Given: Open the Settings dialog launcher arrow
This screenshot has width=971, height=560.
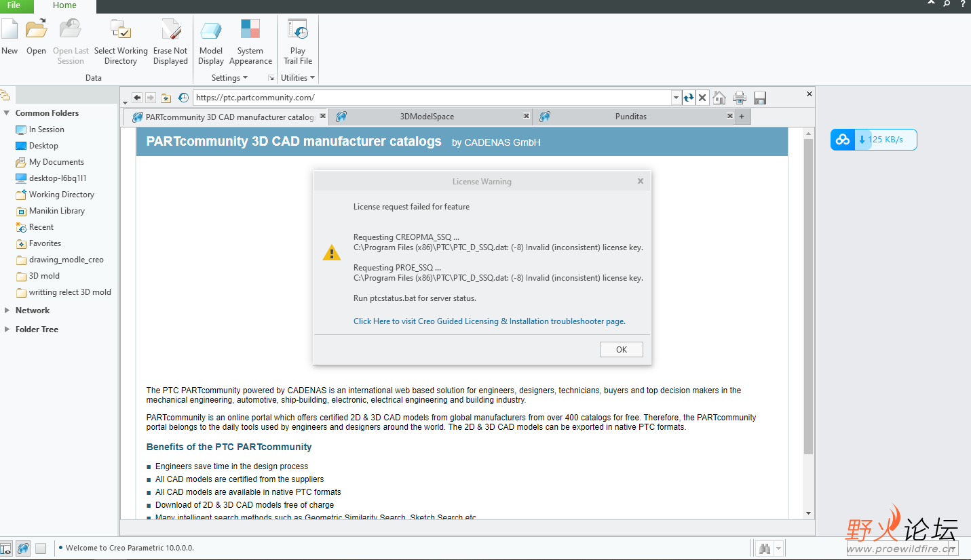Looking at the screenshot, I should (271, 78).
